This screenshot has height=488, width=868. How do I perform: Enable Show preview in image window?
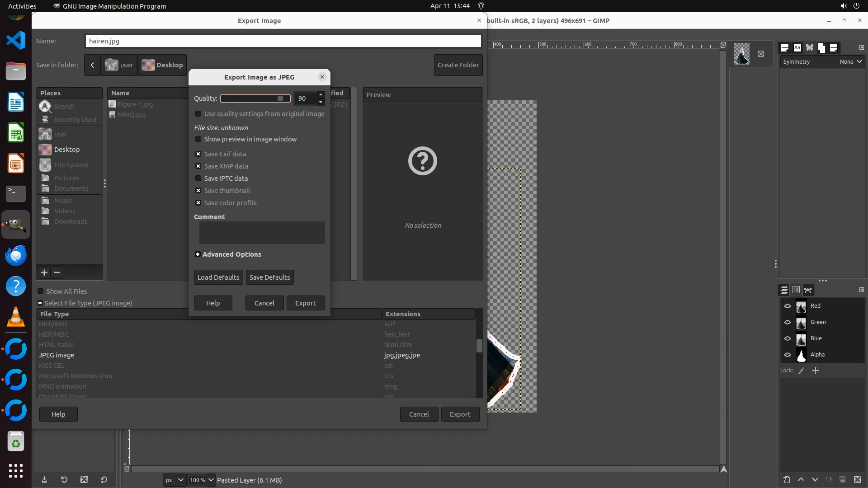198,139
